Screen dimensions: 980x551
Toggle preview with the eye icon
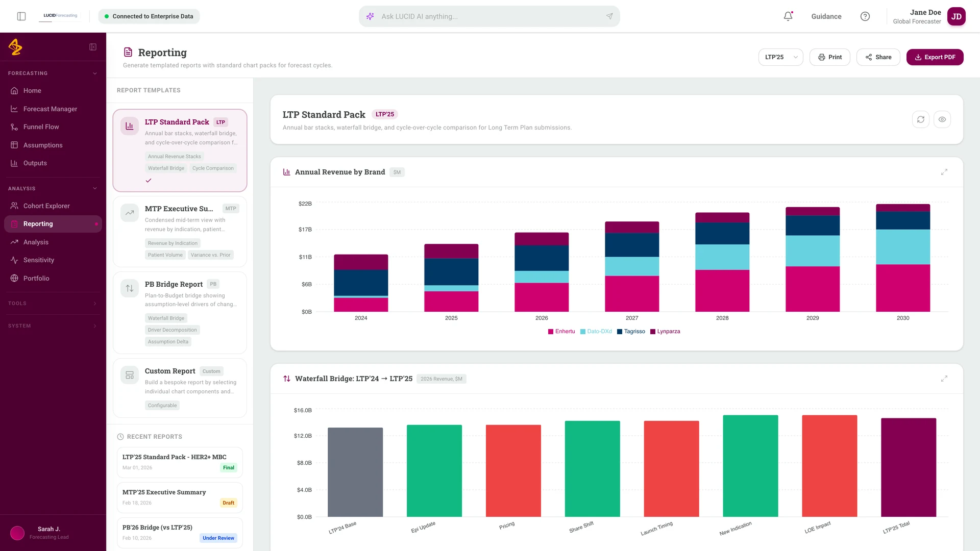pyautogui.click(x=942, y=119)
